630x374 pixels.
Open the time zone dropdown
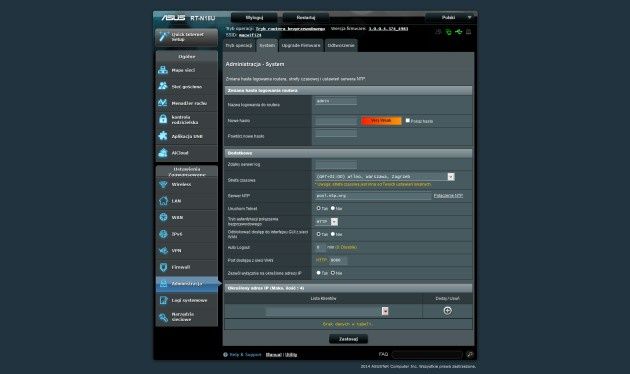point(385,177)
